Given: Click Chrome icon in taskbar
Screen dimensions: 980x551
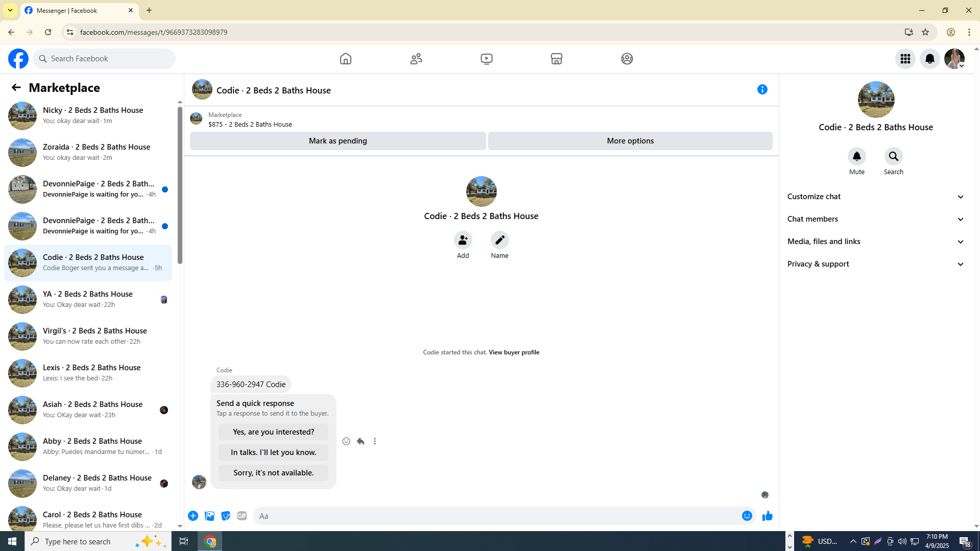Looking at the screenshot, I should tap(210, 541).
